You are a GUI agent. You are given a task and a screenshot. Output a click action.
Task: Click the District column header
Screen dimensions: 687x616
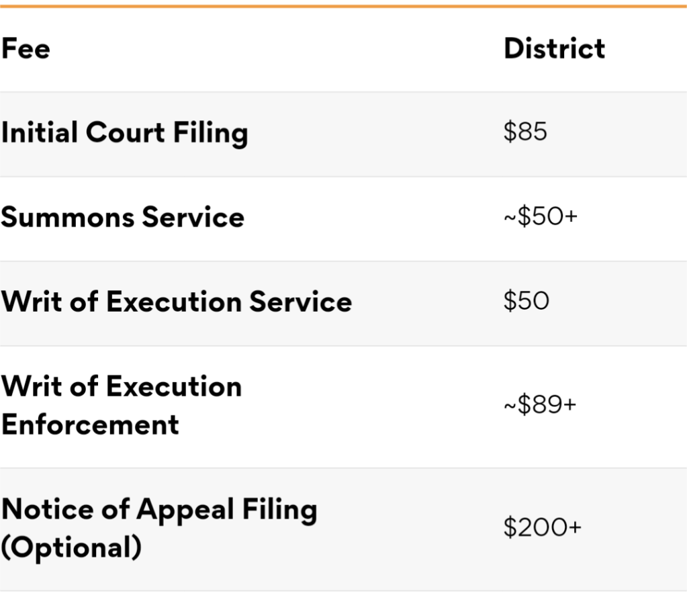(554, 48)
